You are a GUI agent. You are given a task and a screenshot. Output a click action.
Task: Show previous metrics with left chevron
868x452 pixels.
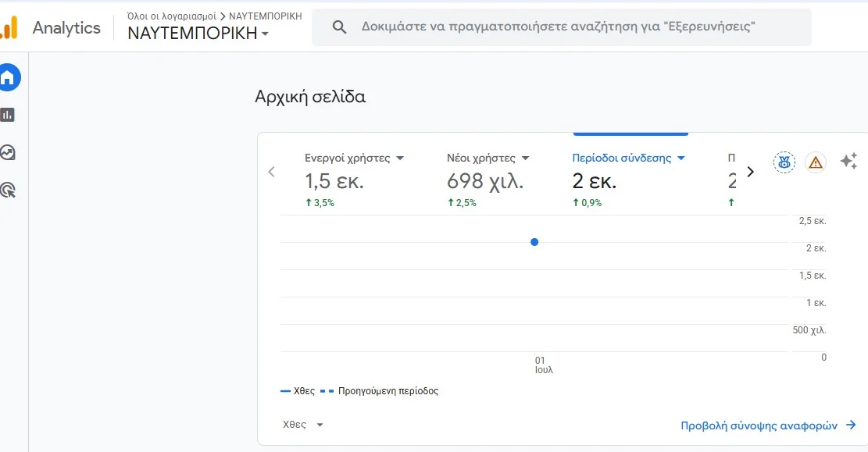click(271, 172)
